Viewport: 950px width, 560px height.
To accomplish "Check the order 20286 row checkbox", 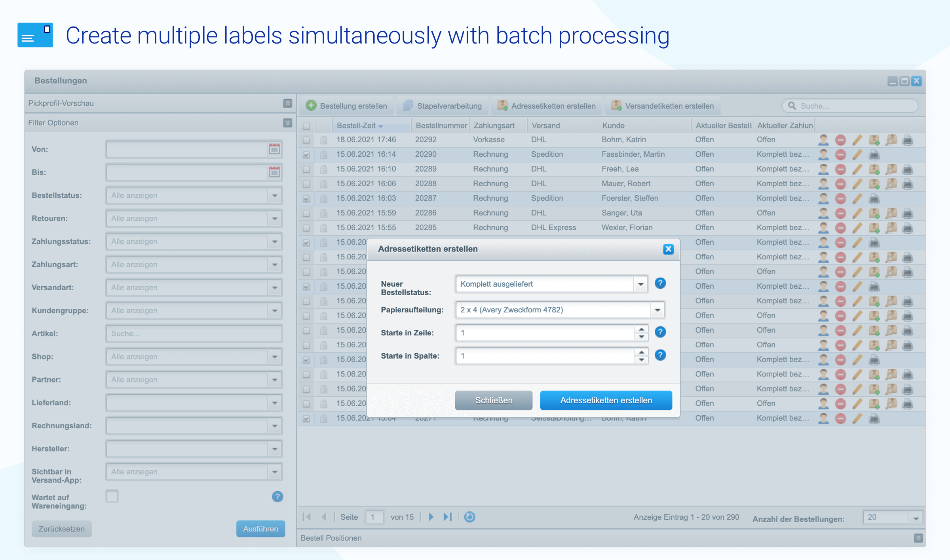I will point(306,213).
